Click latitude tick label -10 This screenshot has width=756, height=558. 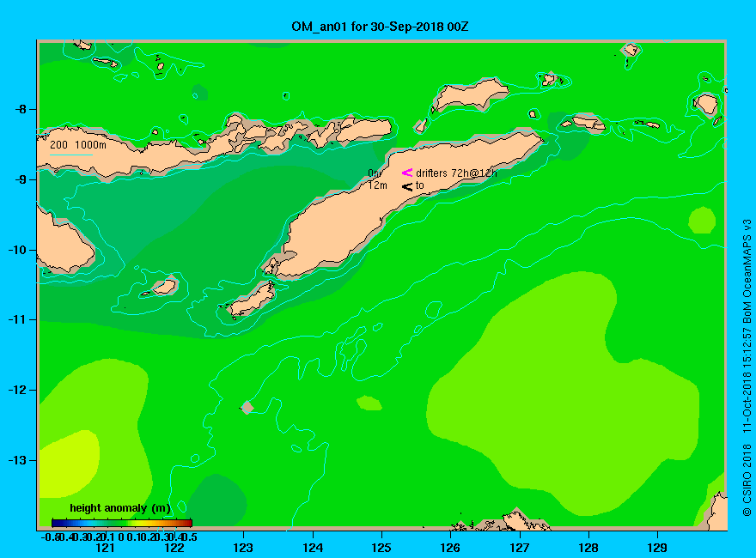(17, 250)
